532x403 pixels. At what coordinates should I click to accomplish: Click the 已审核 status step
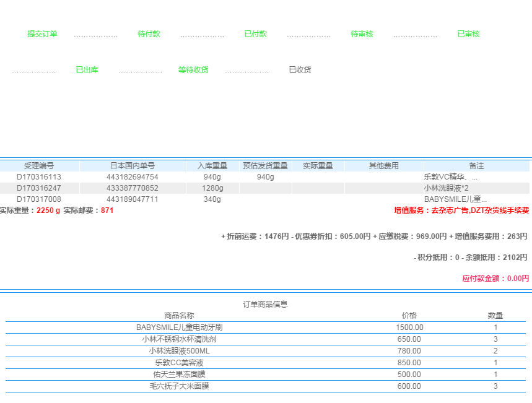click(x=469, y=34)
